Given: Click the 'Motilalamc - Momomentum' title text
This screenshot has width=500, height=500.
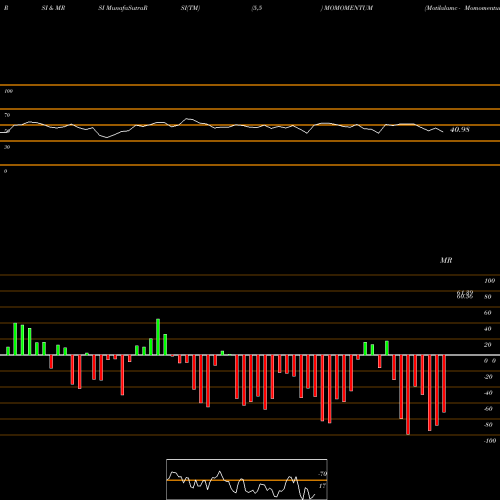Looking at the screenshot, I should pos(463,8).
